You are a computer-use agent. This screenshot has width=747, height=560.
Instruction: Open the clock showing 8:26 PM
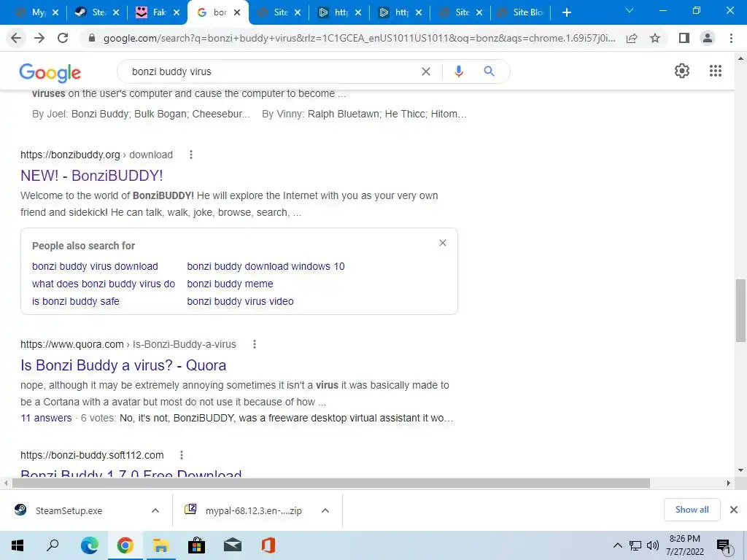(x=684, y=545)
